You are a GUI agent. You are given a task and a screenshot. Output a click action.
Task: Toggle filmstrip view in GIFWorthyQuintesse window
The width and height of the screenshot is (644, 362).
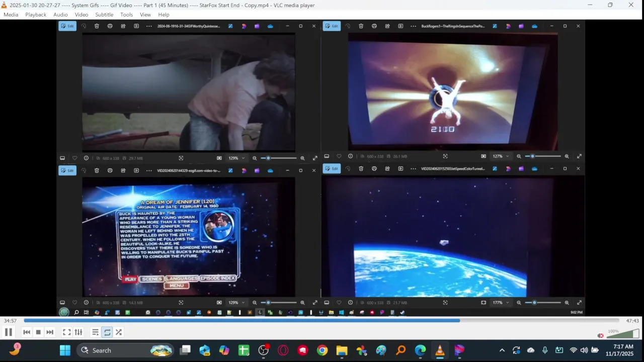(62, 158)
